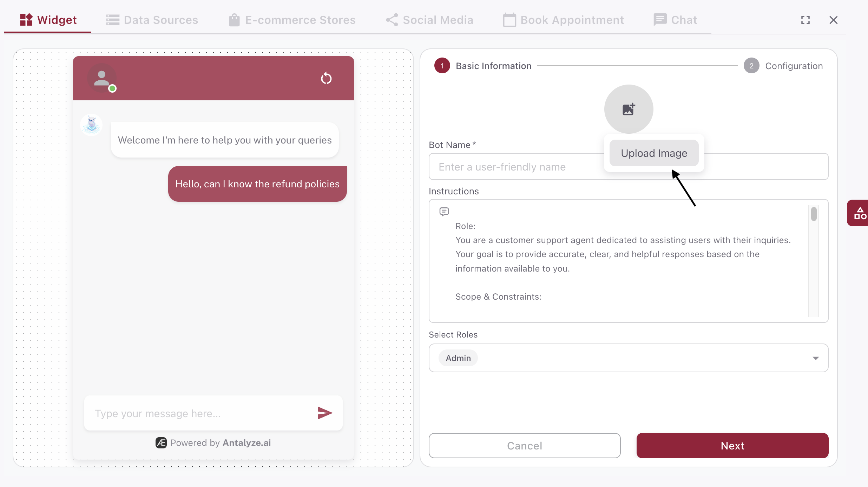This screenshot has height=487, width=868.
Task: Click the comment bubble icon in Instructions
Action: [444, 211]
